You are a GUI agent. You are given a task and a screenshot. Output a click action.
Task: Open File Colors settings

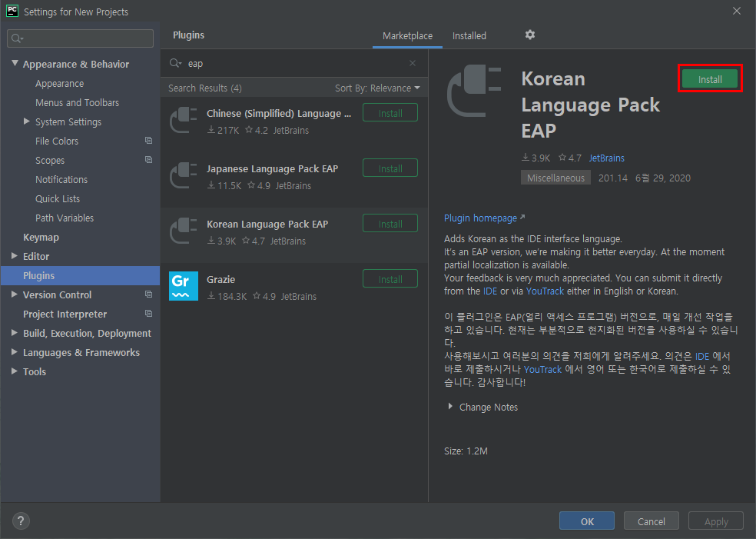(56, 141)
